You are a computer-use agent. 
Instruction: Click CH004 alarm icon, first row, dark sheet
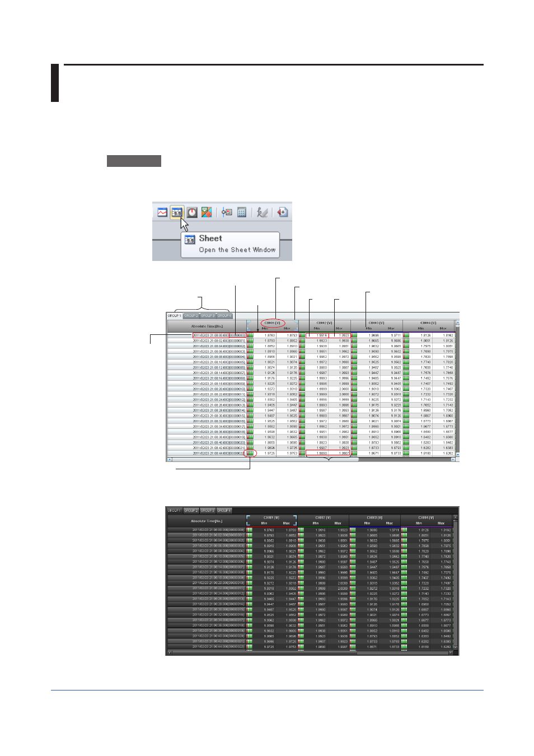(404, 530)
